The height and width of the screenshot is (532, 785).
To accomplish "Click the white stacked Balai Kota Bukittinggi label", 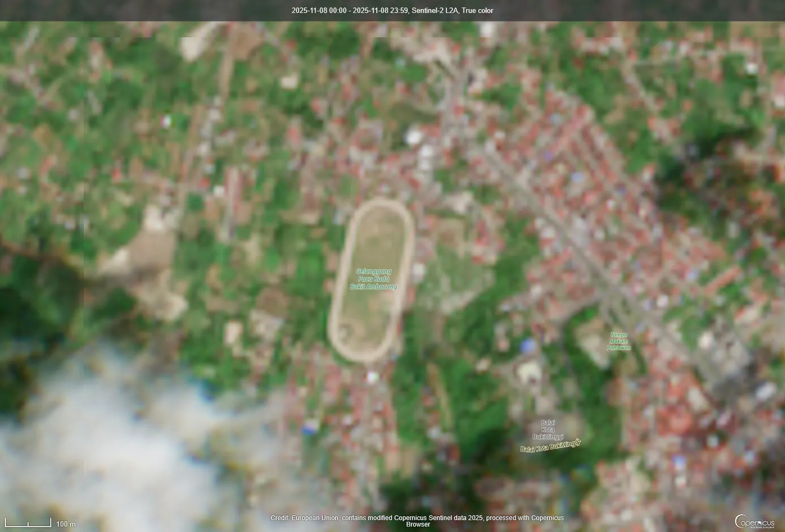I will click(548, 430).
